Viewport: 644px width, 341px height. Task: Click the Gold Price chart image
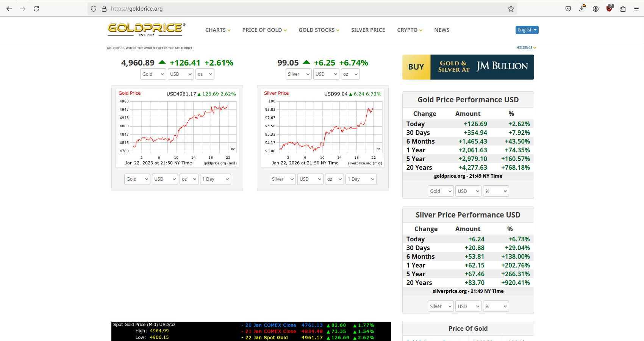177,128
